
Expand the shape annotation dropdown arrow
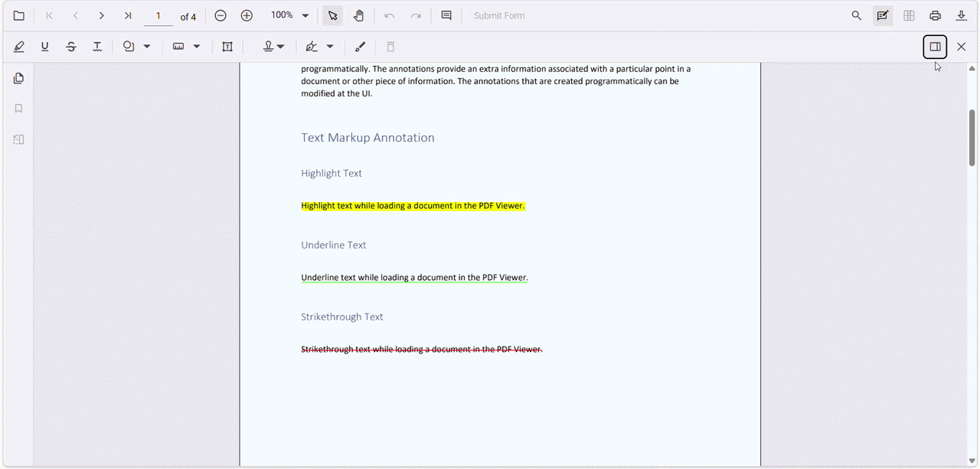coord(147,47)
